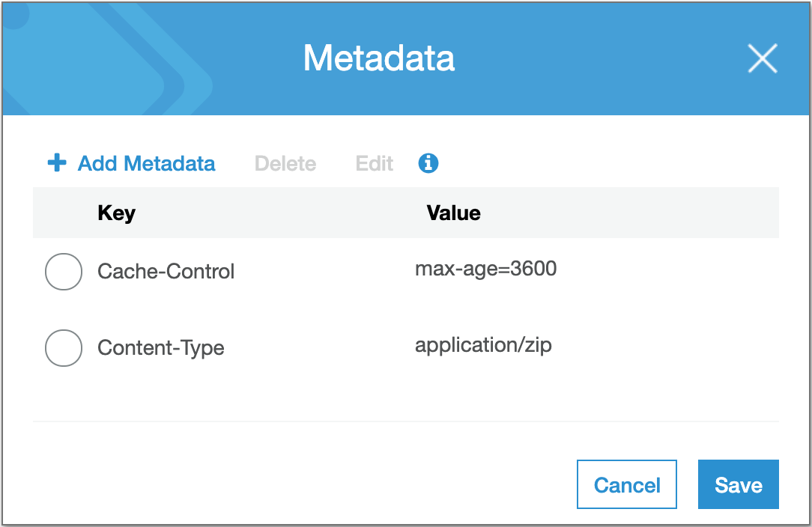
Task: Click the plus icon beside Add Metadata
Action: coord(57,163)
